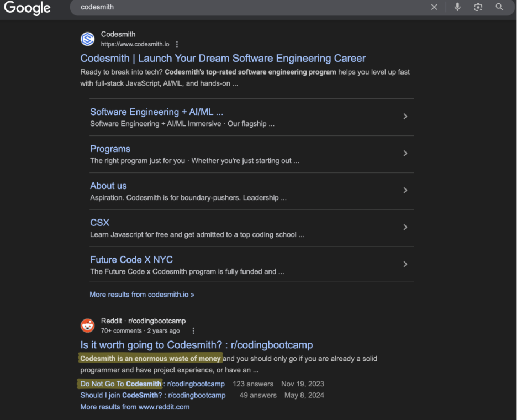Expand chevron on the About us row
This screenshot has height=420, width=517.
coord(405,190)
